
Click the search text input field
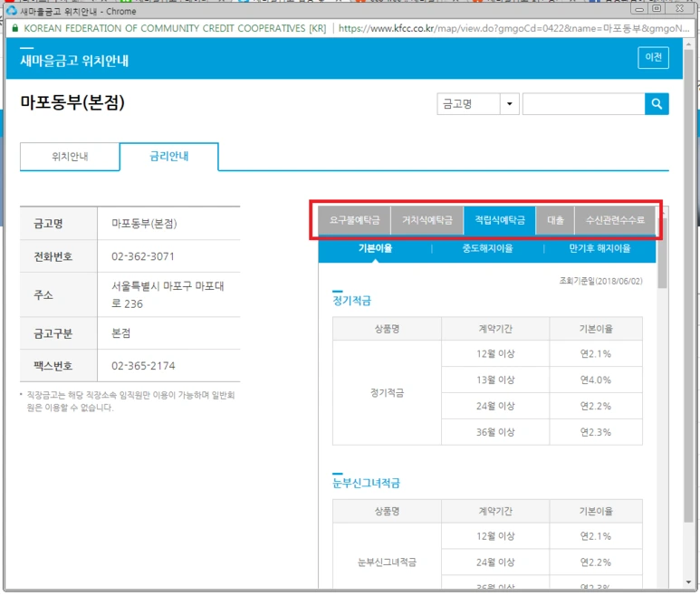coord(583,104)
